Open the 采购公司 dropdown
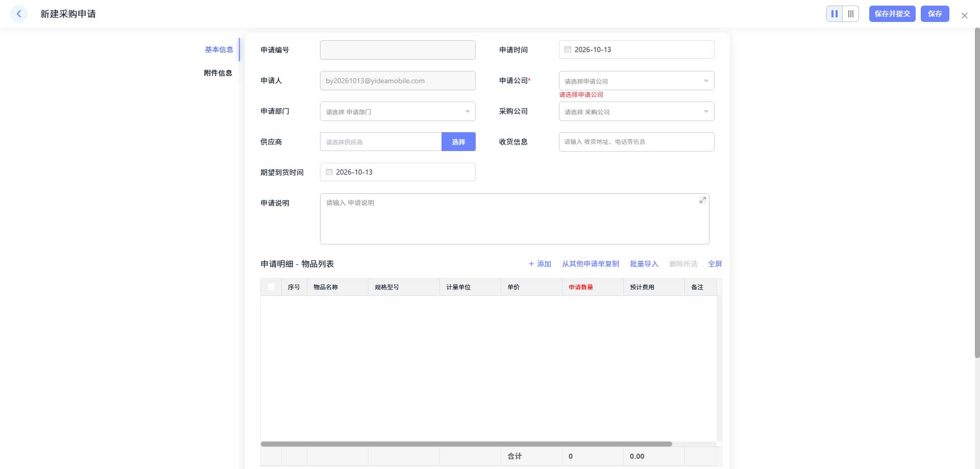The height and width of the screenshot is (469, 980). [x=636, y=111]
